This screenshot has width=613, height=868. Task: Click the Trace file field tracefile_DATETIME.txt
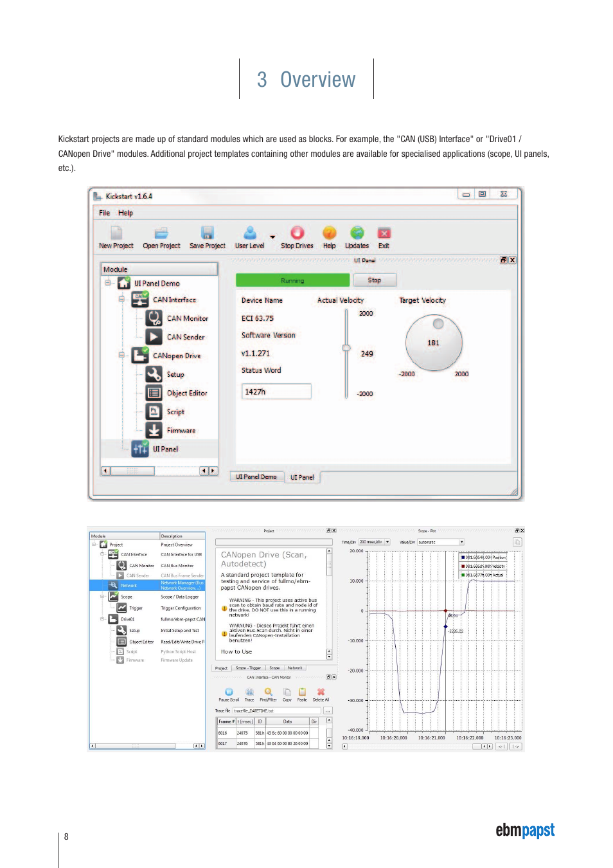point(276,710)
